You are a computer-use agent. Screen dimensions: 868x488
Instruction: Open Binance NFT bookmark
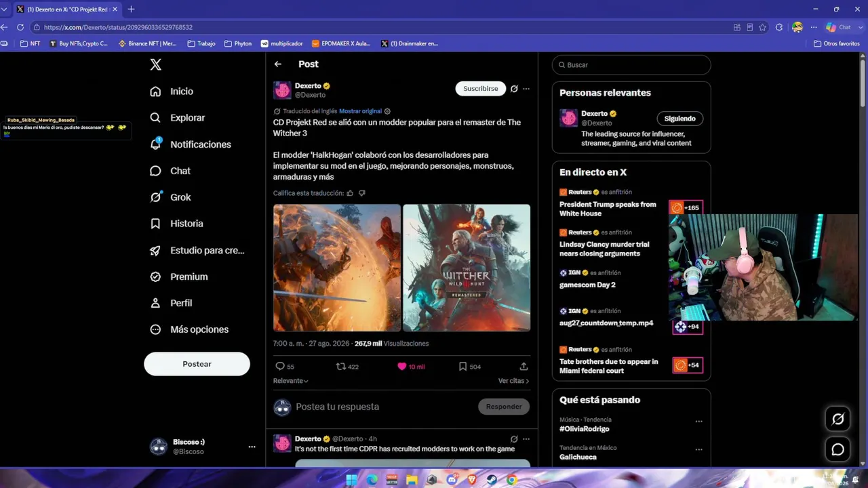147,43
